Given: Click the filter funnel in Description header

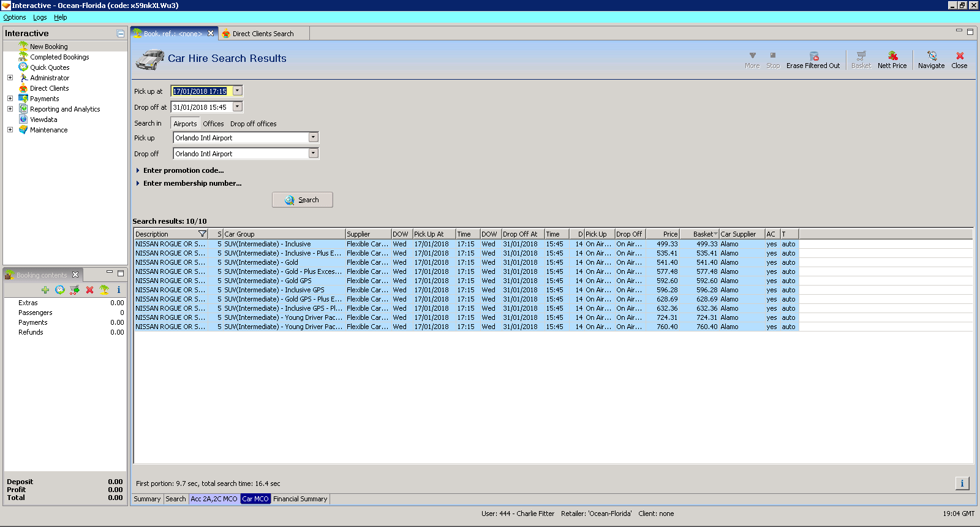Looking at the screenshot, I should 203,234.
